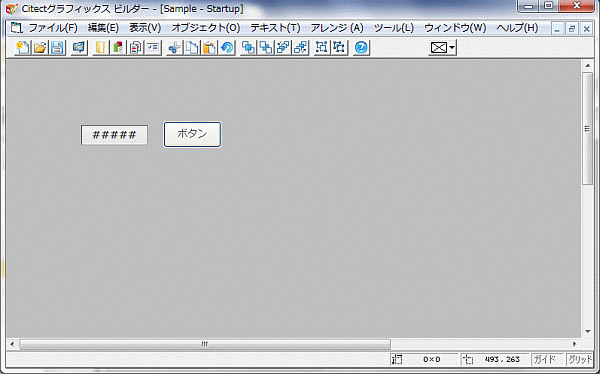Select the ボタン button object on canvas
Image resolution: width=600 pixels, height=374 pixels.
(192, 134)
